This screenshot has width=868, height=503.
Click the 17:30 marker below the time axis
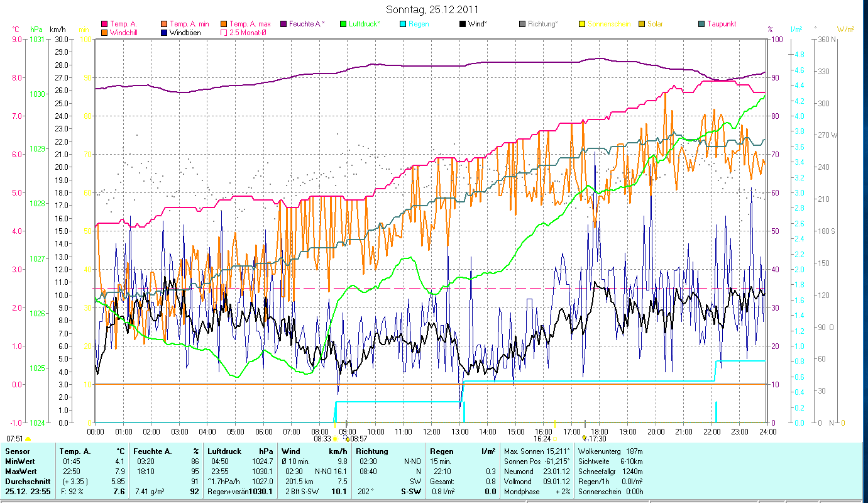[x=597, y=439]
